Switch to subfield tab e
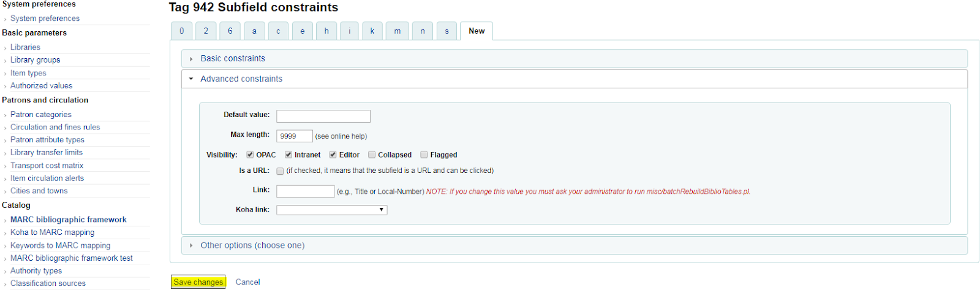Viewport: 980px width, 292px height. click(x=302, y=31)
